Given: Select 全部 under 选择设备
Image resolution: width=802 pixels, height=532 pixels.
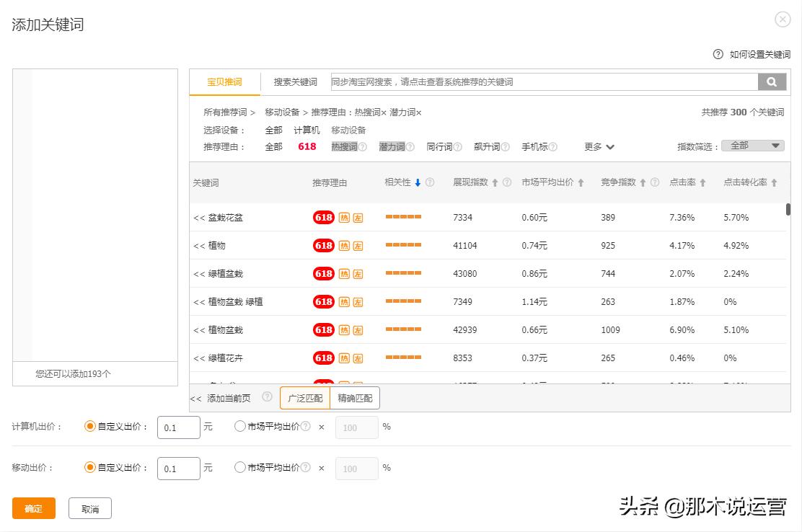Looking at the screenshot, I should tap(273, 130).
